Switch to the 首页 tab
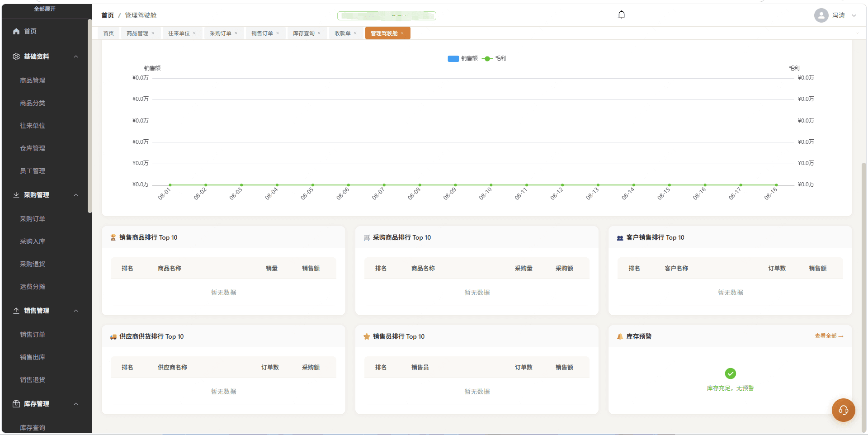This screenshot has height=435, width=868. coord(108,33)
